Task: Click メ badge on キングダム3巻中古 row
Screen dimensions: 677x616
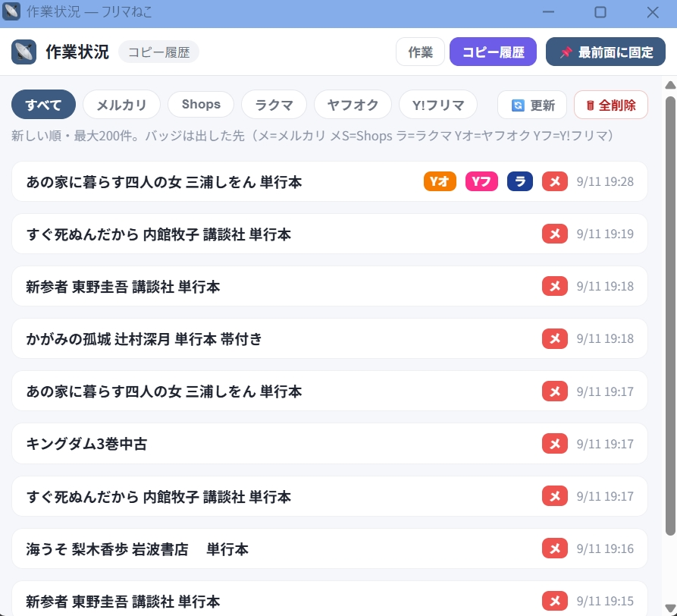Action: [555, 444]
